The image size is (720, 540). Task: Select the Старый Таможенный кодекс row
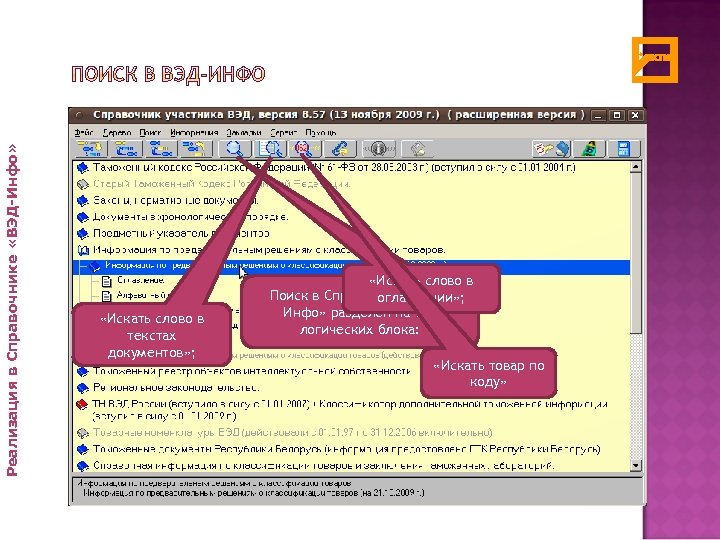222,185
